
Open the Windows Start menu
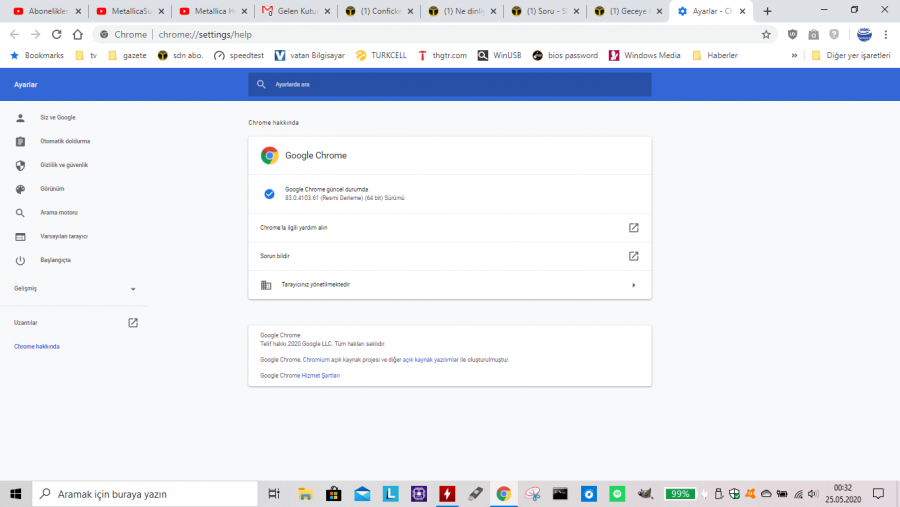pyautogui.click(x=15, y=494)
